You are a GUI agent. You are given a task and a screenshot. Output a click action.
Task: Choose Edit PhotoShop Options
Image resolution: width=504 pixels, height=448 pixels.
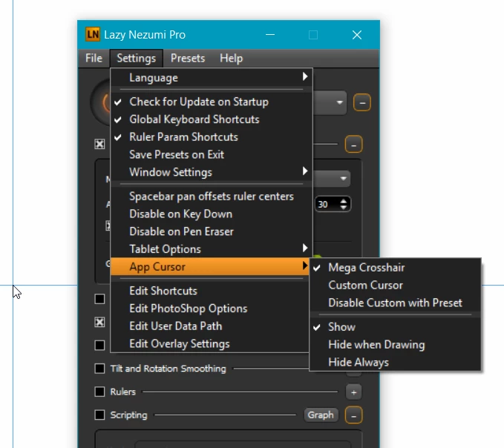pyautogui.click(x=210, y=309)
